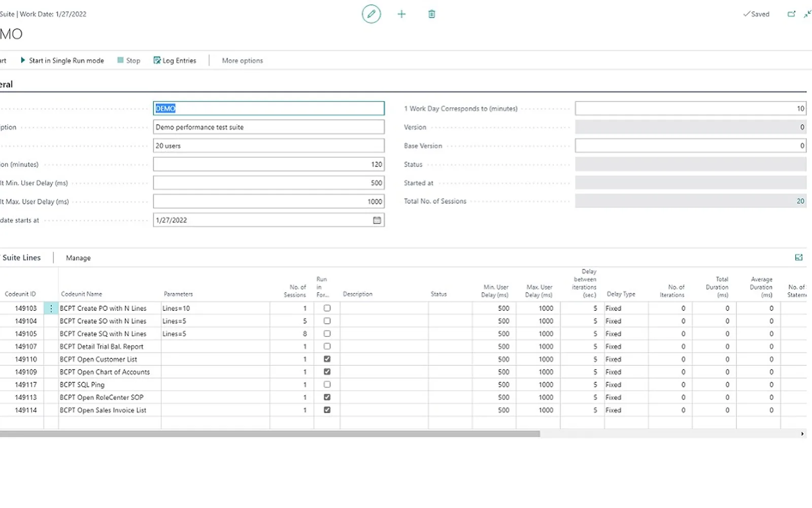Expand the Suite Lines part icon
Viewport: 812px width, 508px height.
pyautogui.click(x=799, y=258)
